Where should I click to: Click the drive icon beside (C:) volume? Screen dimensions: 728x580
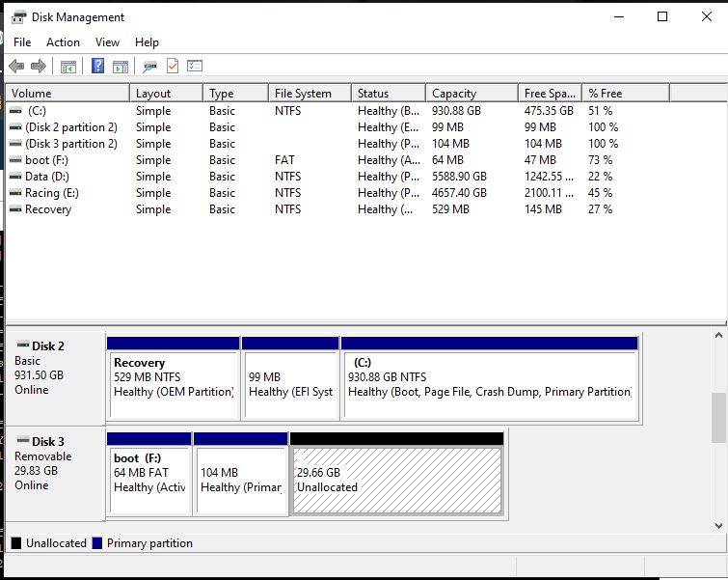point(15,111)
